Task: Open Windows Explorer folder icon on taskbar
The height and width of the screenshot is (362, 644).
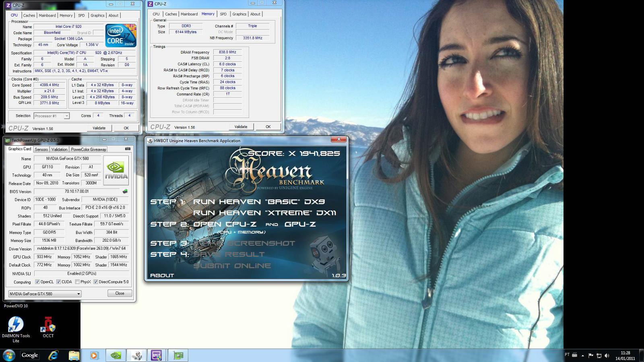Action: pyautogui.click(x=74, y=355)
